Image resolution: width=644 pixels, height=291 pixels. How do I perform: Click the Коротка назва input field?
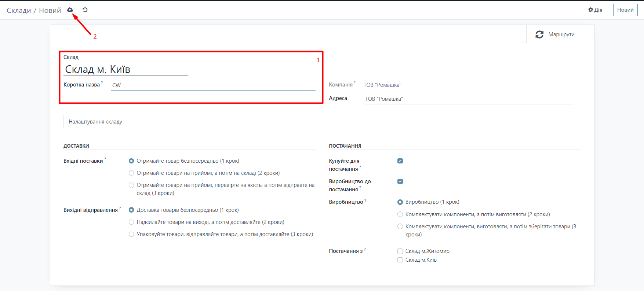point(213,85)
